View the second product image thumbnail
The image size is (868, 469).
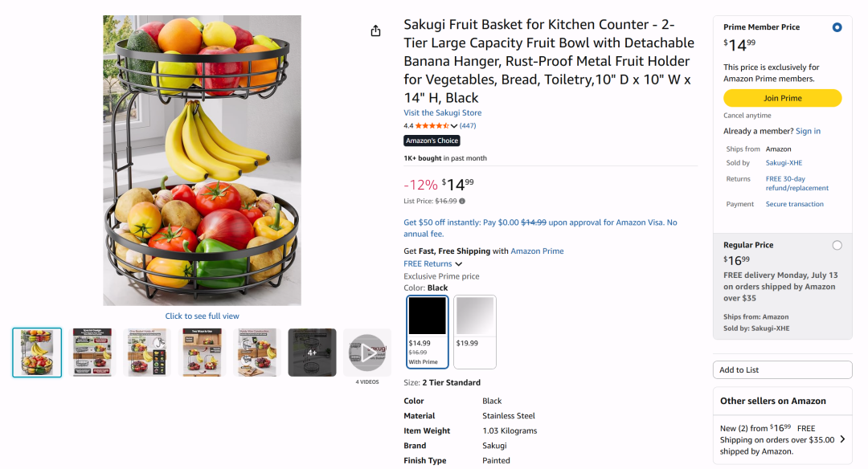(92, 353)
